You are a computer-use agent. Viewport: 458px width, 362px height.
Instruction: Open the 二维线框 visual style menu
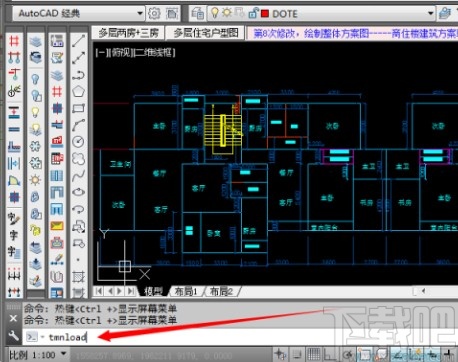pyautogui.click(x=154, y=53)
